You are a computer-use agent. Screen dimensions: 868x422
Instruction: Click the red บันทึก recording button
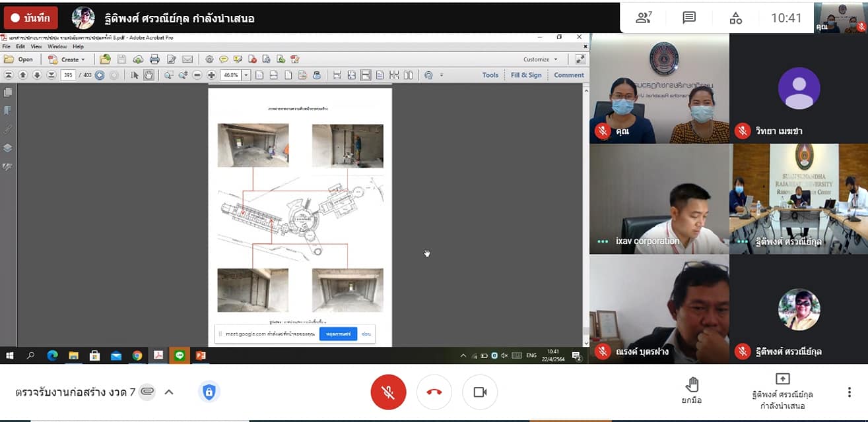[31, 18]
